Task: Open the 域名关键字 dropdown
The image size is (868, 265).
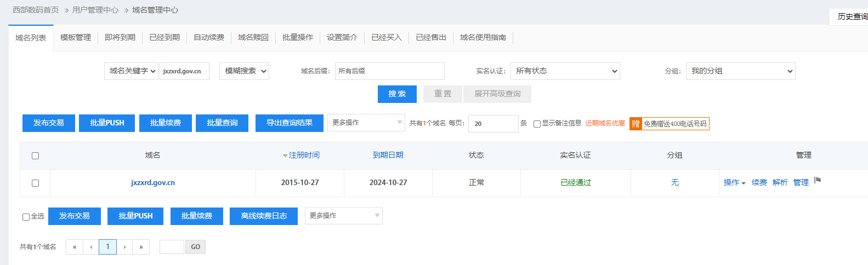Action: coord(132,71)
